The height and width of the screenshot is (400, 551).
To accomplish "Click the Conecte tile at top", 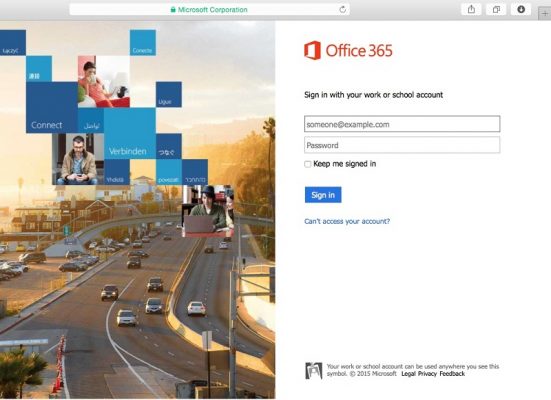I will (143, 43).
